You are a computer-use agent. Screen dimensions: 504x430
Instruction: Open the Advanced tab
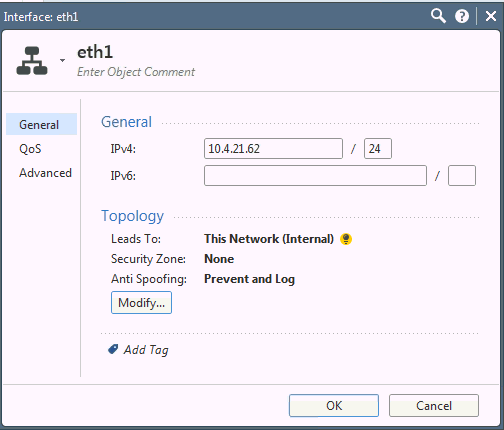(45, 173)
